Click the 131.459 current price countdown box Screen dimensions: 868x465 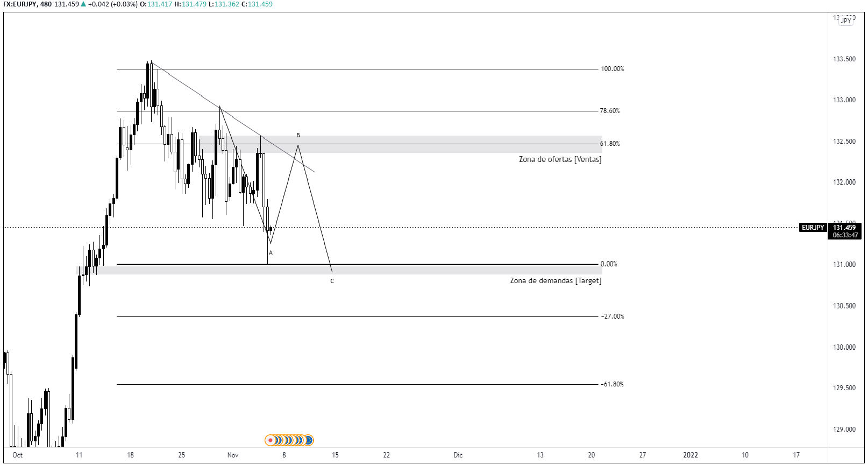845,231
